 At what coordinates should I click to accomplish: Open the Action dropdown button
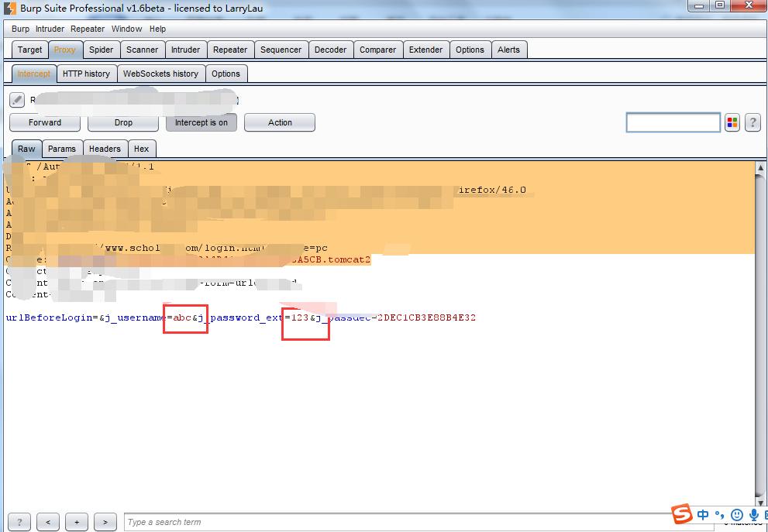pos(280,122)
